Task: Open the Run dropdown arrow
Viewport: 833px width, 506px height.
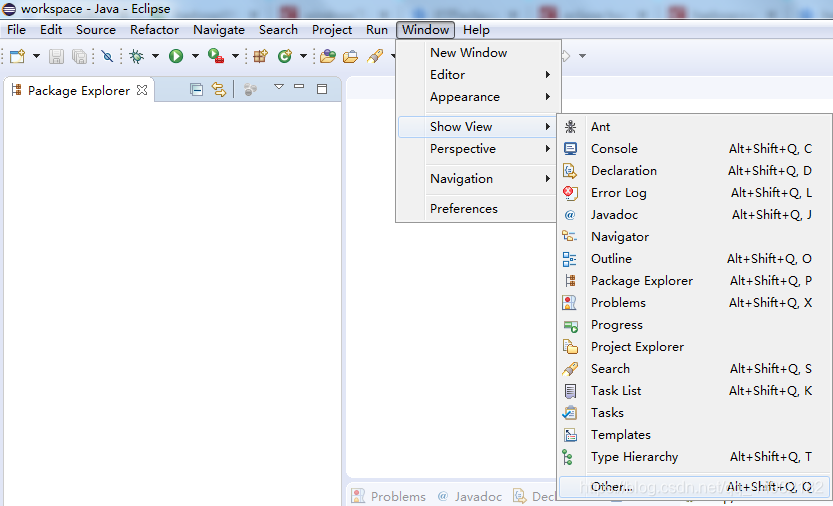Action: click(195, 56)
